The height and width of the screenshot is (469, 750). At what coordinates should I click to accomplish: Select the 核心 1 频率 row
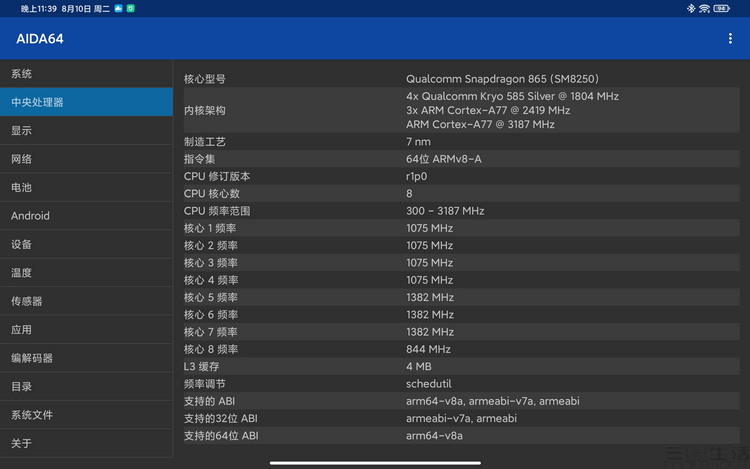pyautogui.click(x=462, y=228)
